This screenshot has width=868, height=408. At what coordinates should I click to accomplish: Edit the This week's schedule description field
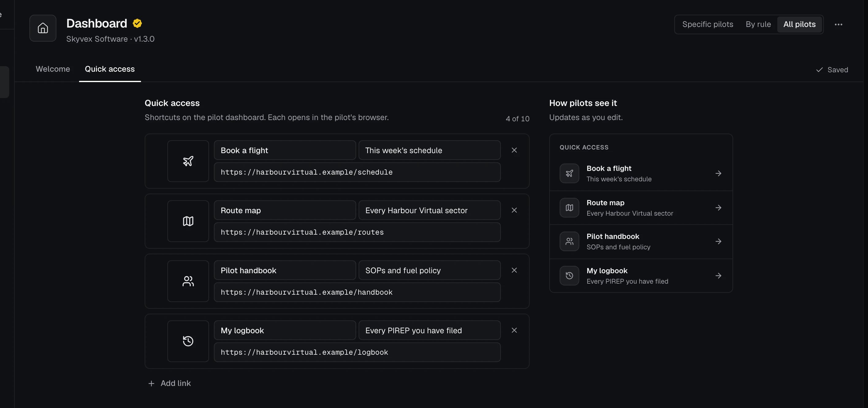pyautogui.click(x=429, y=150)
